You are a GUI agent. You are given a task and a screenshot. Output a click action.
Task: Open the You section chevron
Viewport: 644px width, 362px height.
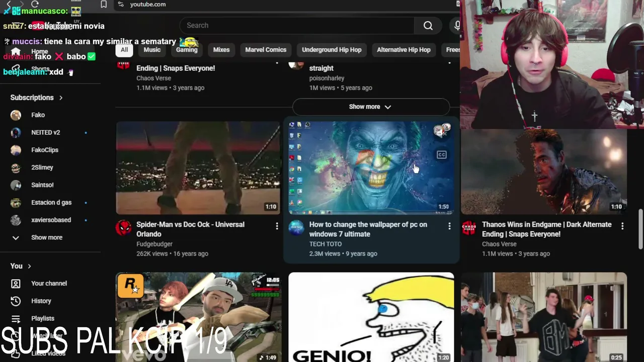29,266
